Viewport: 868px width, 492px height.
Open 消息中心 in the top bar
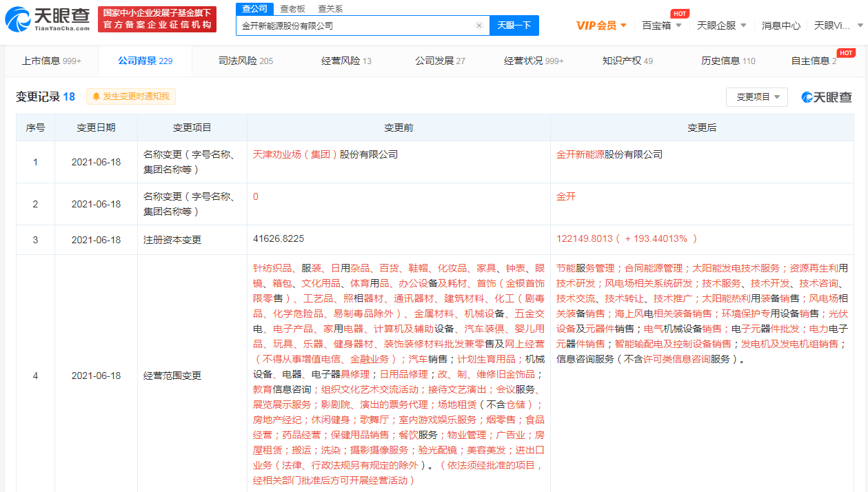[x=780, y=25]
